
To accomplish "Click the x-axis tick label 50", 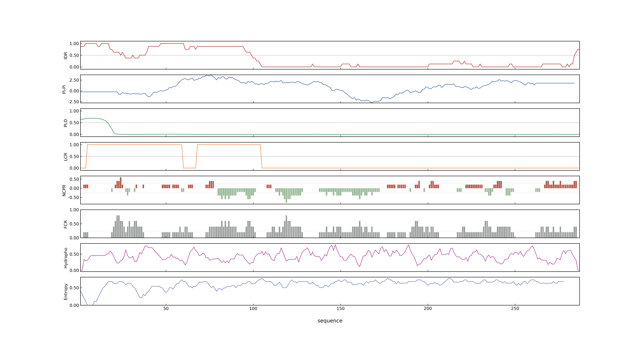I will coord(166,309).
